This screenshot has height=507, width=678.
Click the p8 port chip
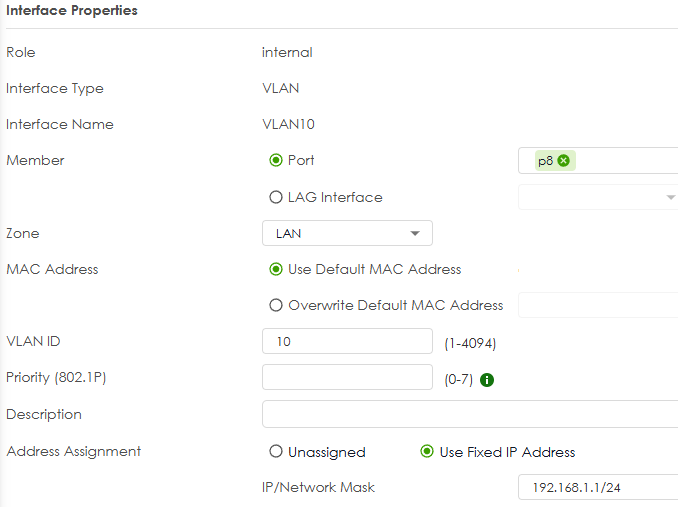click(x=545, y=161)
